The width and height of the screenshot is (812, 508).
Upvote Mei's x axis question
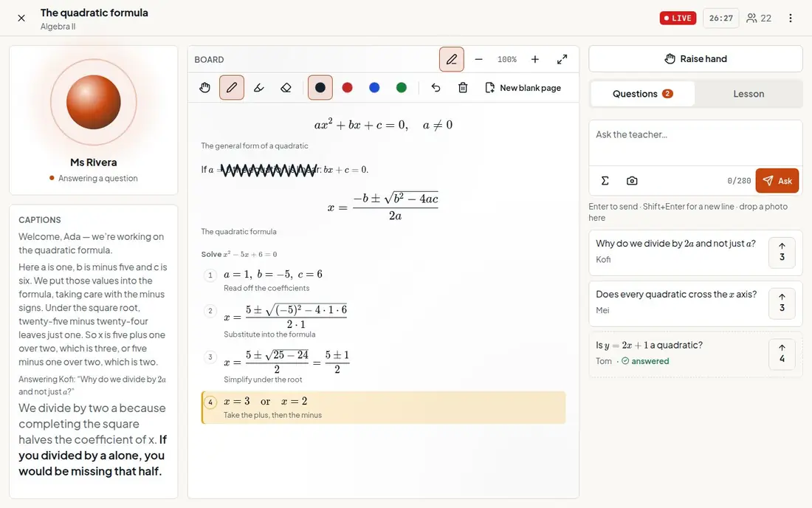pyautogui.click(x=782, y=303)
